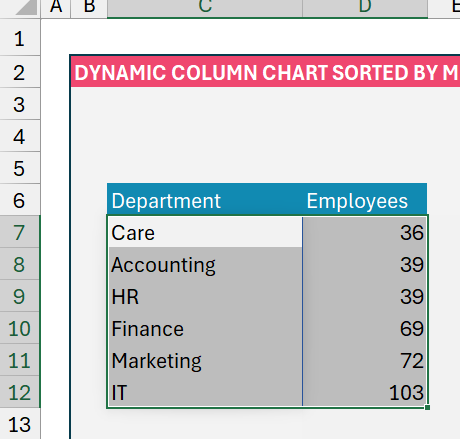Select row 12 header
460x439 pixels.
click(x=20, y=392)
